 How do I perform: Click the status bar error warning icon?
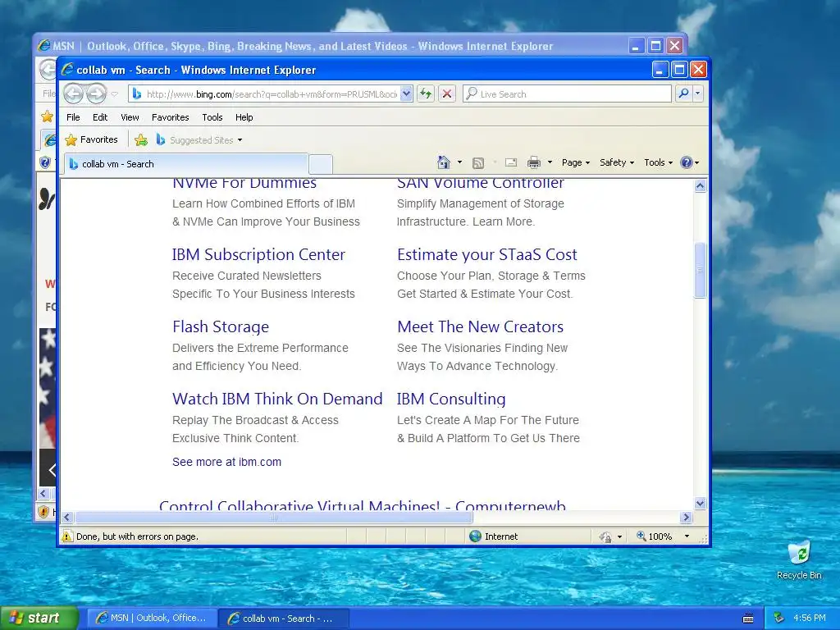point(67,536)
